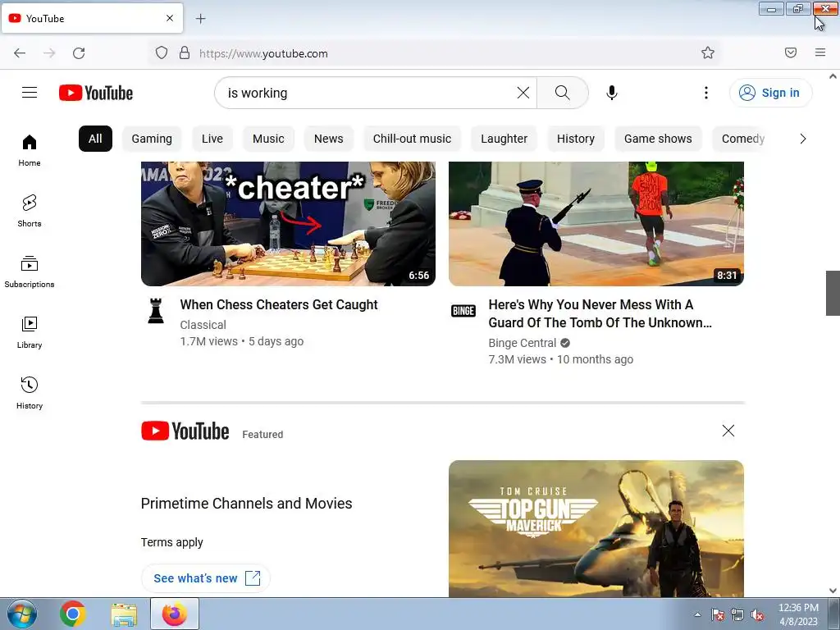Open the YouTube guide hamburger menu
This screenshot has width=840, height=630.
tap(30, 93)
